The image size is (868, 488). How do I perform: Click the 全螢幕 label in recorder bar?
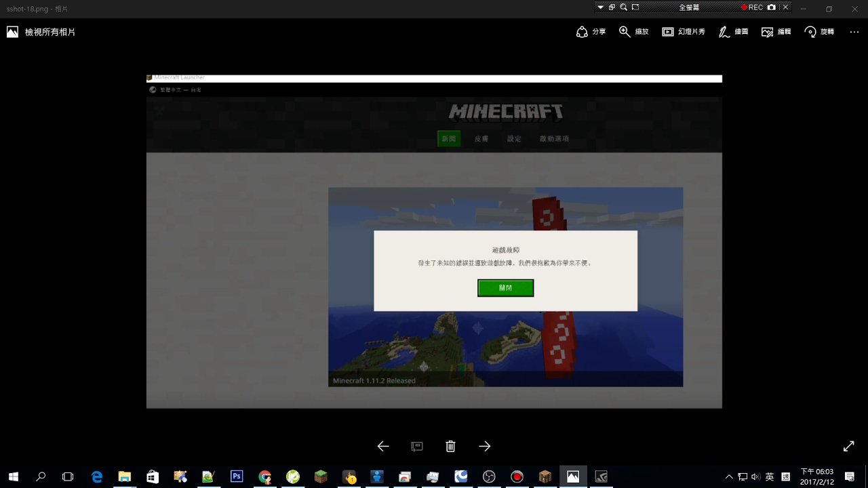[689, 7]
